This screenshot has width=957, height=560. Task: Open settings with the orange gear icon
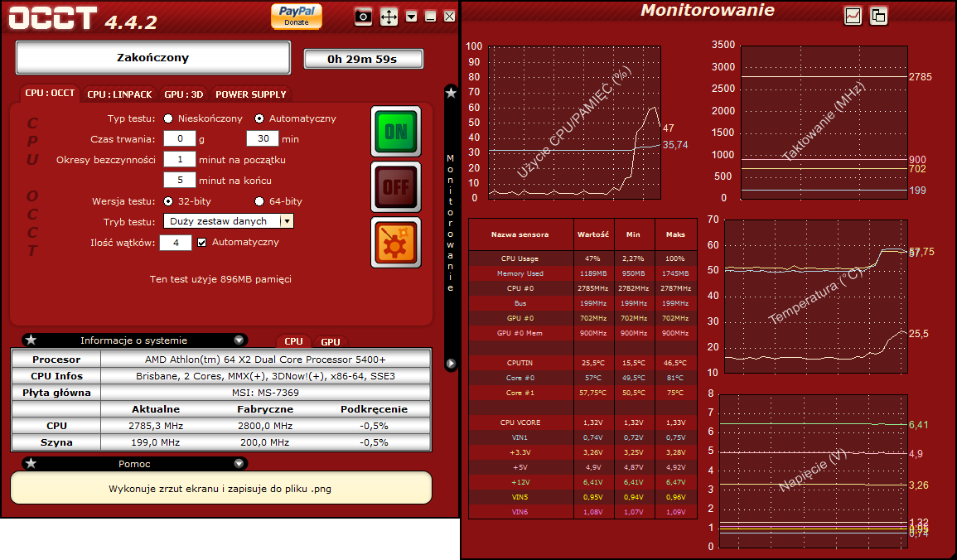click(x=396, y=242)
